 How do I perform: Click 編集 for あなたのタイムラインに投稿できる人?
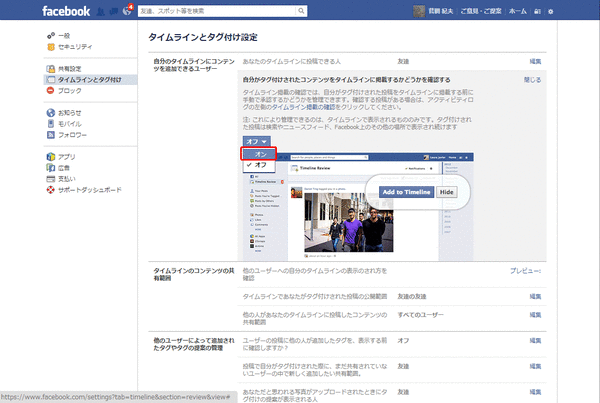pos(535,61)
